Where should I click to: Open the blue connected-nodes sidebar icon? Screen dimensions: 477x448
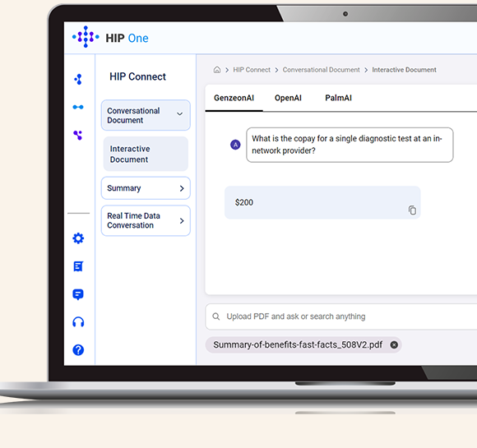tap(78, 79)
